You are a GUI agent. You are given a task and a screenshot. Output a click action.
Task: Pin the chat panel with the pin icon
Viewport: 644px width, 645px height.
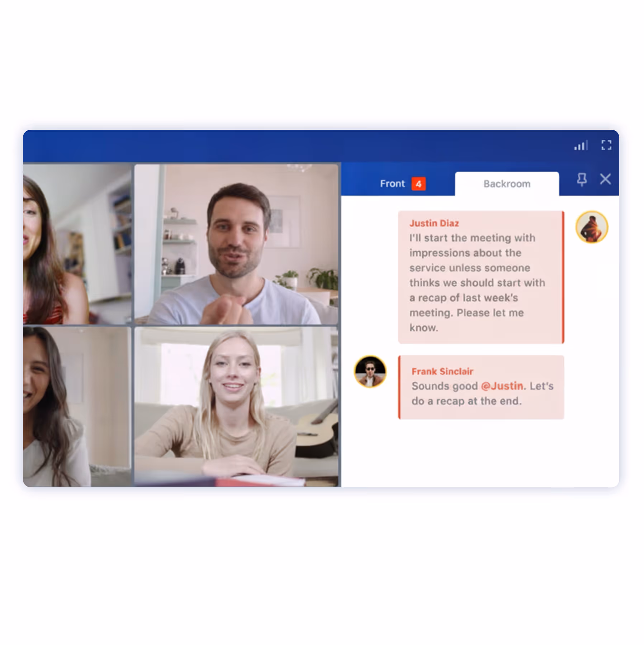click(582, 179)
